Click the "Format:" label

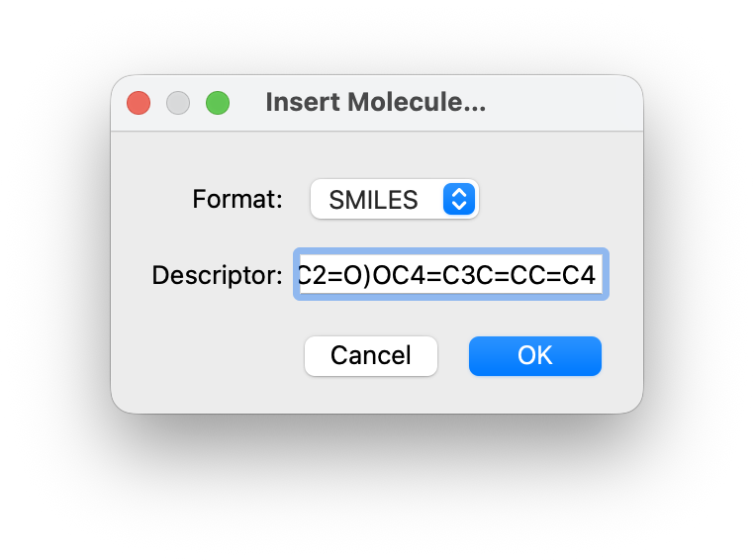pyautogui.click(x=237, y=199)
